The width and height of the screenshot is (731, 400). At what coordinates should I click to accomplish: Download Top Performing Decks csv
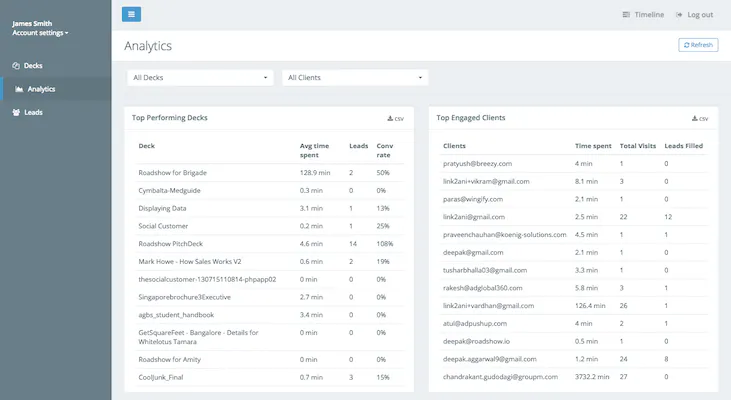(x=395, y=118)
